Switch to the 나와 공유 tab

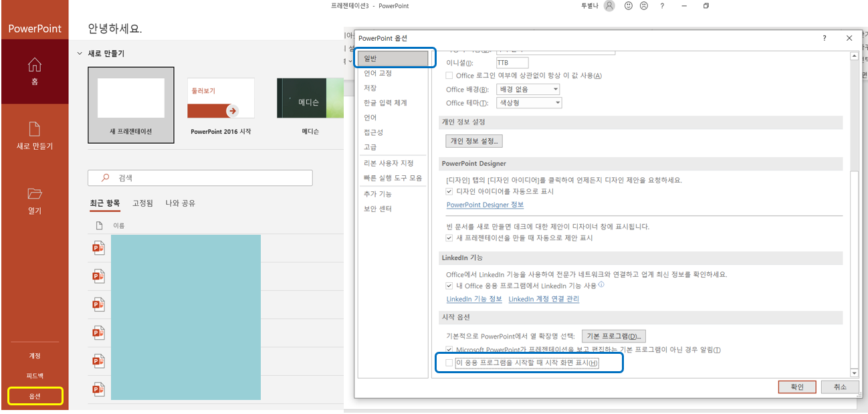click(181, 203)
